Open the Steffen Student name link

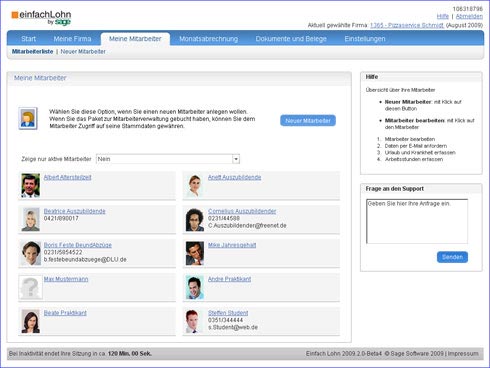tap(228, 313)
